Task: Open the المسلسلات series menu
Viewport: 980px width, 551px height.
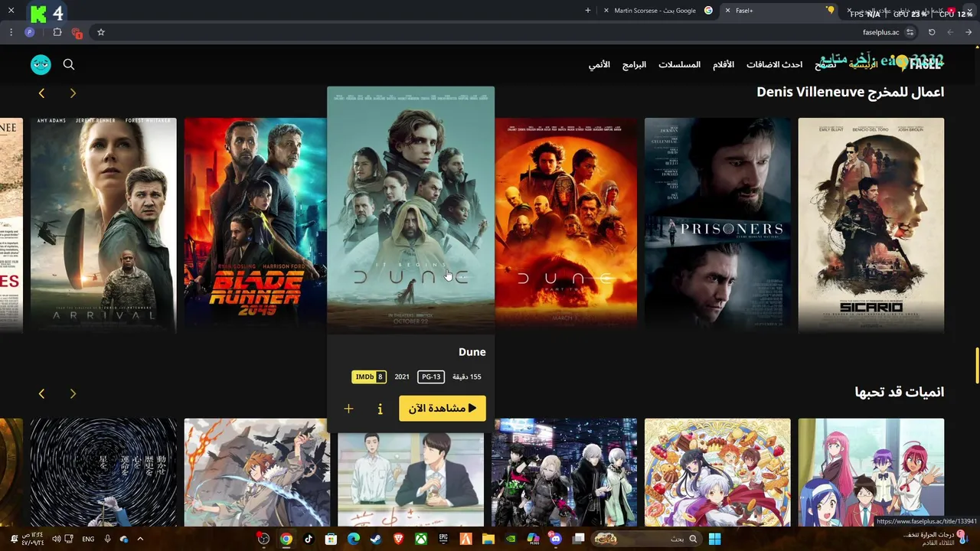Action: (679, 64)
